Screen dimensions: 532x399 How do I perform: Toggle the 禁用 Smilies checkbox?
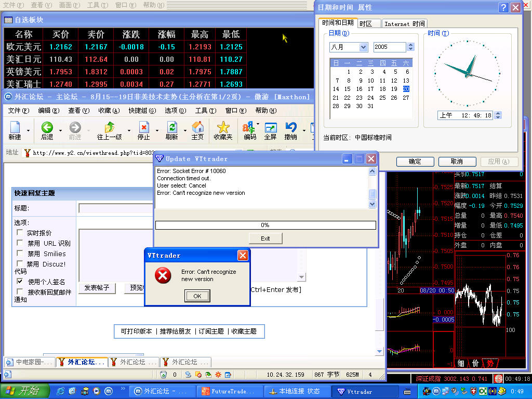click(x=20, y=253)
